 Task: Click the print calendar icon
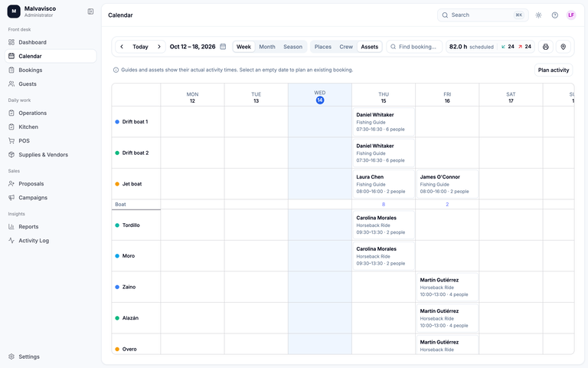[x=546, y=47]
